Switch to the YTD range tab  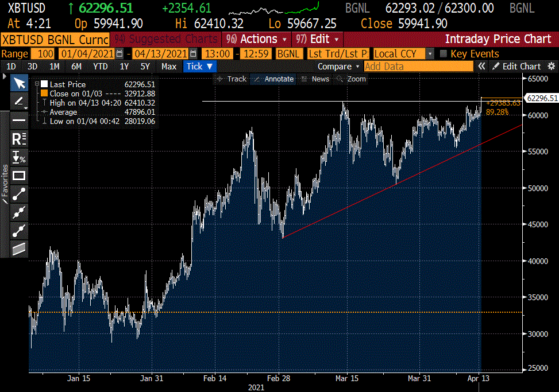click(101, 67)
